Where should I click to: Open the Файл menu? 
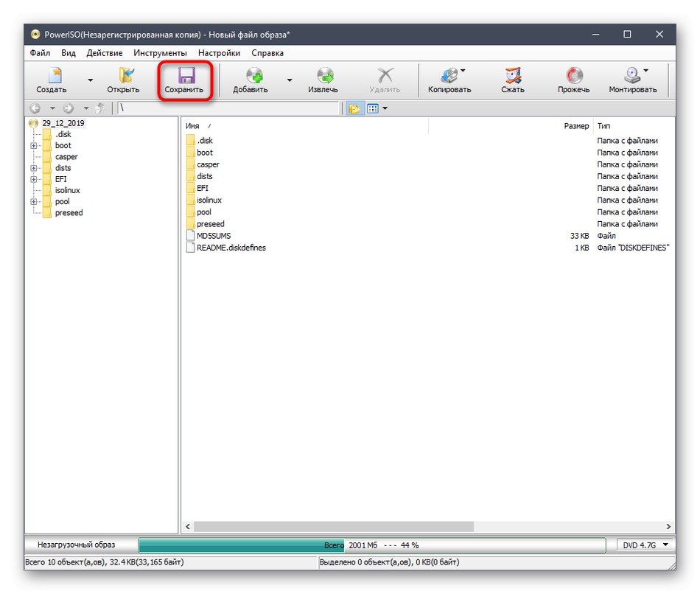click(x=40, y=53)
